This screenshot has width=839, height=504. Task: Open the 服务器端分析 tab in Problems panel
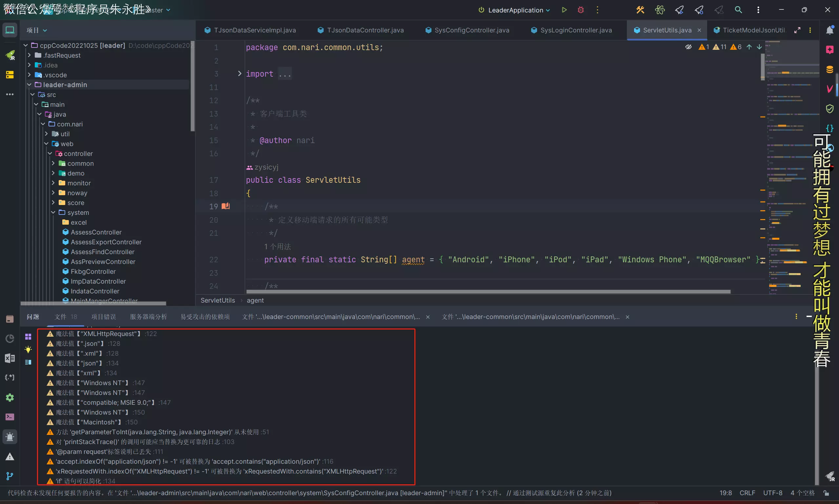point(148,317)
